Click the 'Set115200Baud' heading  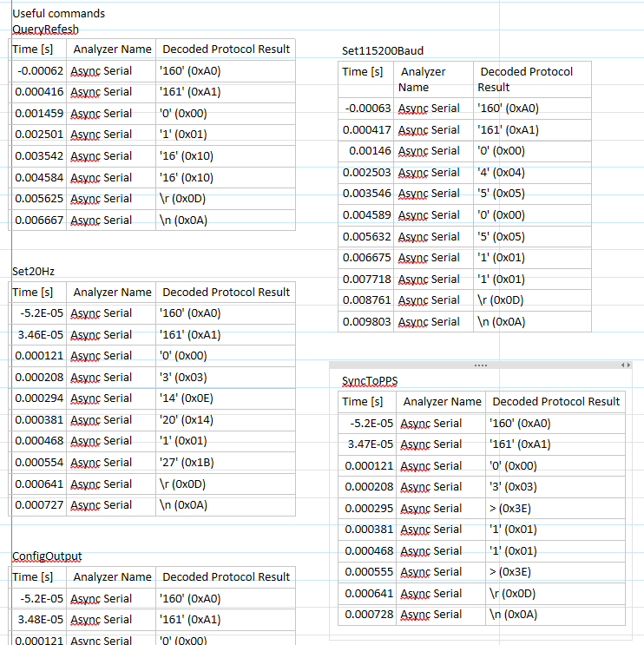tap(383, 51)
